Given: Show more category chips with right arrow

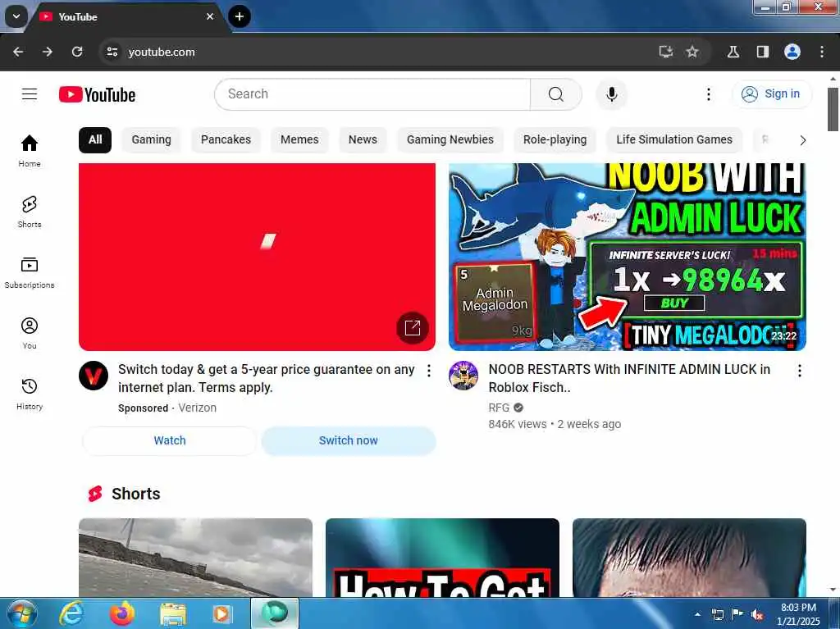Looking at the screenshot, I should click(802, 140).
